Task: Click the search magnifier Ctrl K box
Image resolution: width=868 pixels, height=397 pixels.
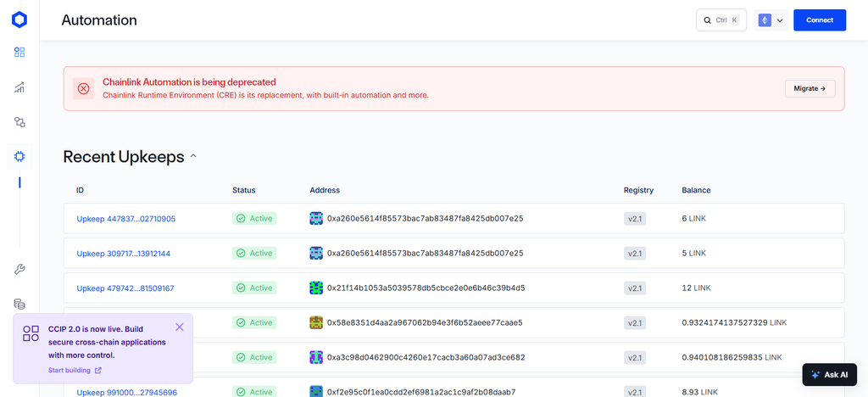Action: coord(721,20)
